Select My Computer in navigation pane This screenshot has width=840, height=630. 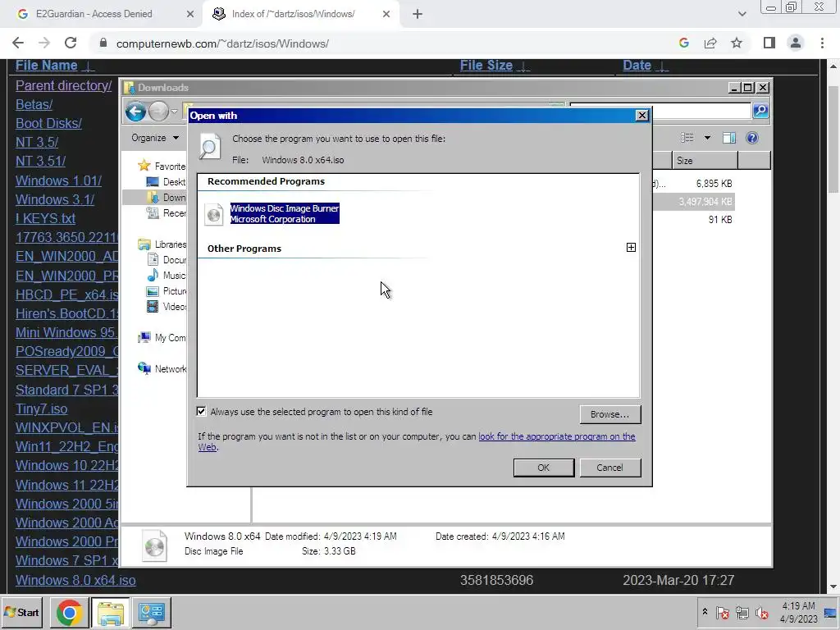pos(162,337)
